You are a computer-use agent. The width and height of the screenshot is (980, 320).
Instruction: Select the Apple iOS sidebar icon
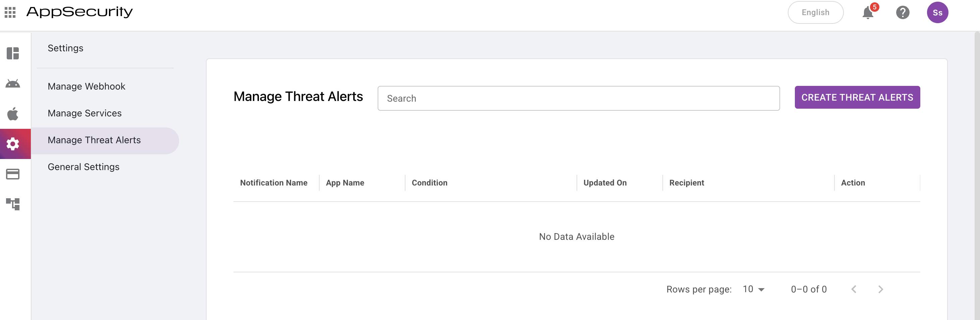click(x=13, y=114)
